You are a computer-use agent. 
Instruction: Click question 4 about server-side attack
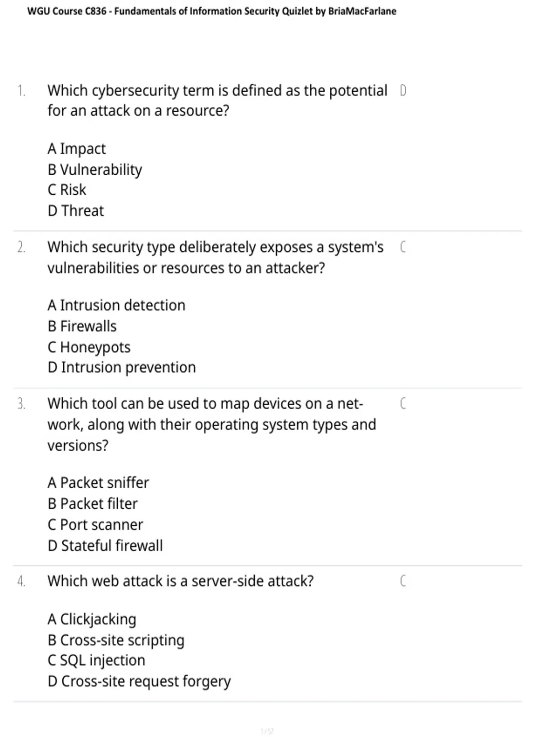click(181, 581)
